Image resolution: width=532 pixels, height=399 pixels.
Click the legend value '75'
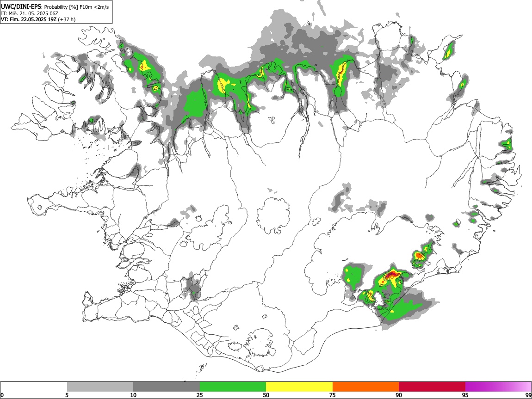(333, 395)
